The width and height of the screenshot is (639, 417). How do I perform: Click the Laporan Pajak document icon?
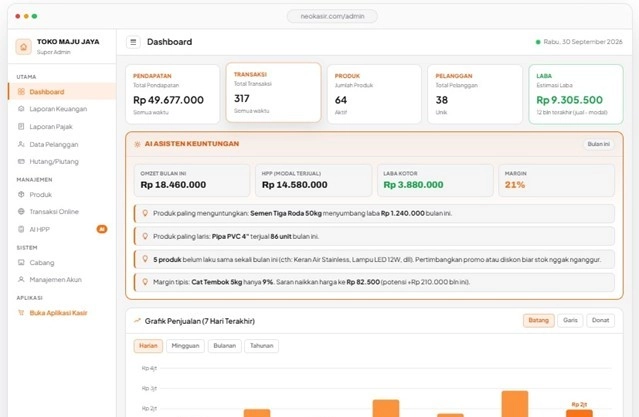pos(21,126)
